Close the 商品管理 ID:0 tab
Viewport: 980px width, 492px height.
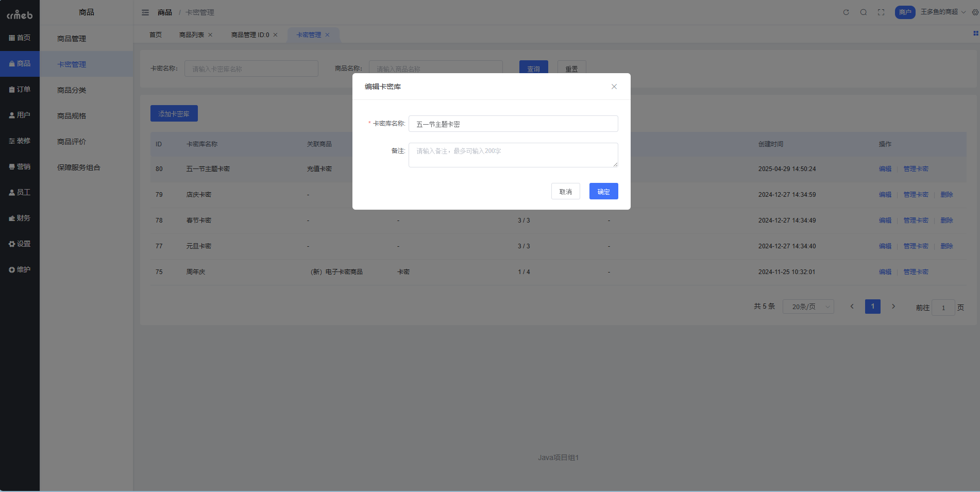pos(275,35)
